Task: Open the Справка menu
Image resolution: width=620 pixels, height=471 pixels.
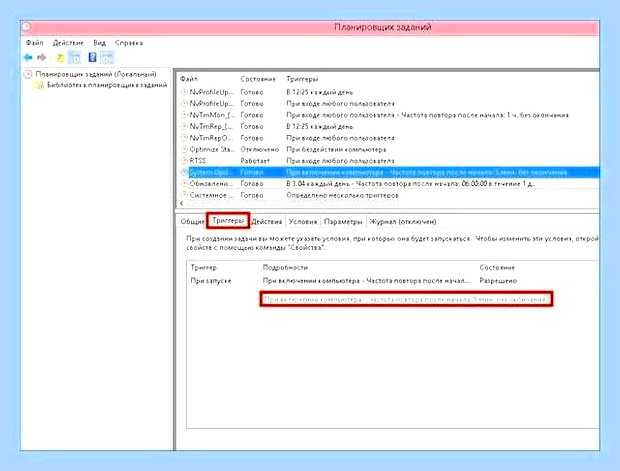Action: tap(129, 43)
